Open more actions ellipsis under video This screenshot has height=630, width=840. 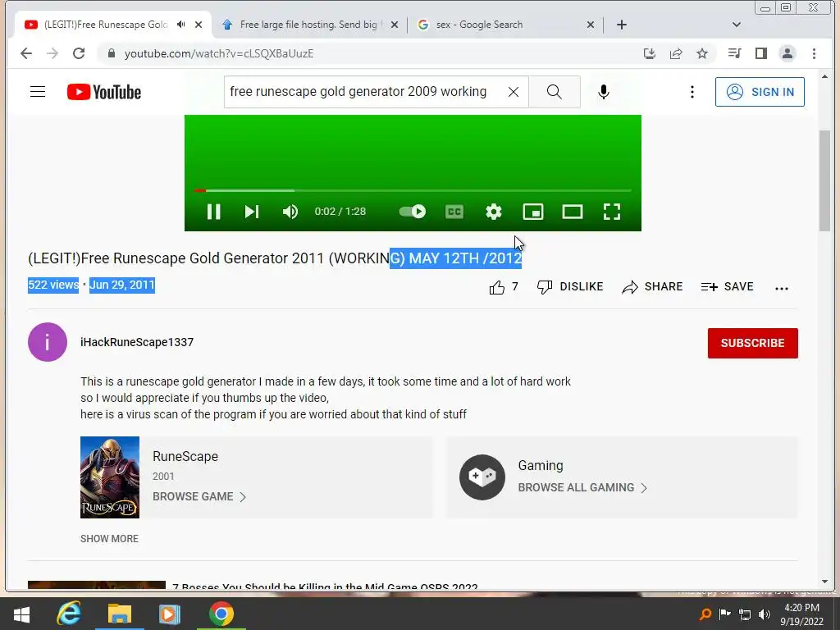pos(782,288)
